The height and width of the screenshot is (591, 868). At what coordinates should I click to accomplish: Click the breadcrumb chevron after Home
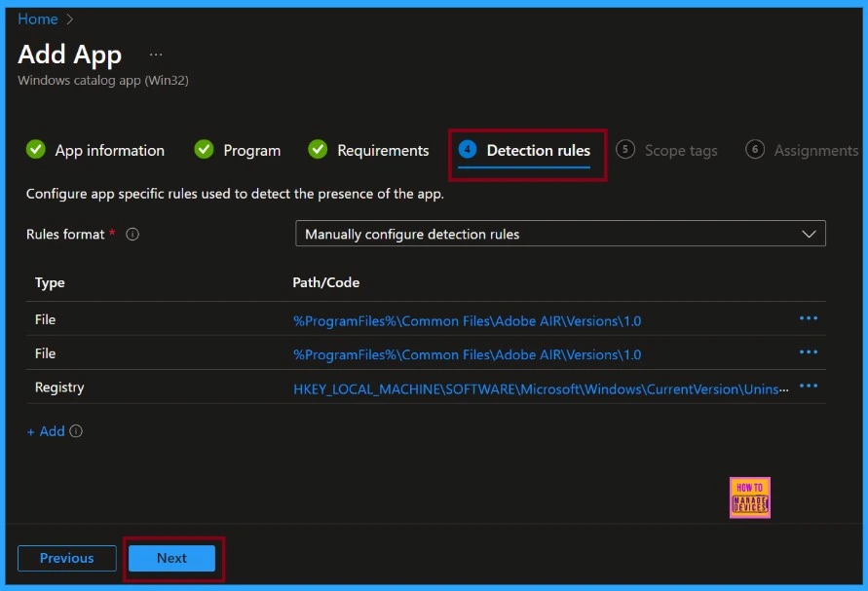click(x=70, y=19)
